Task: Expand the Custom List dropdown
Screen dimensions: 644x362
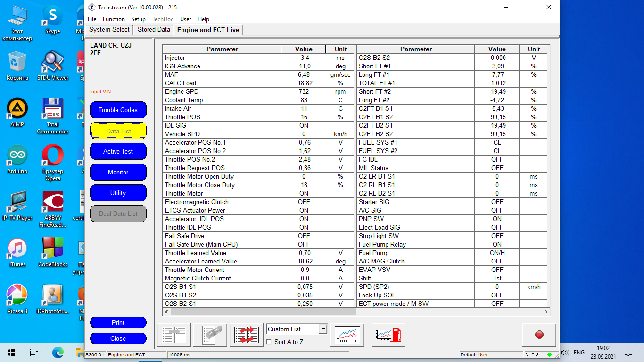Action: [323, 329]
